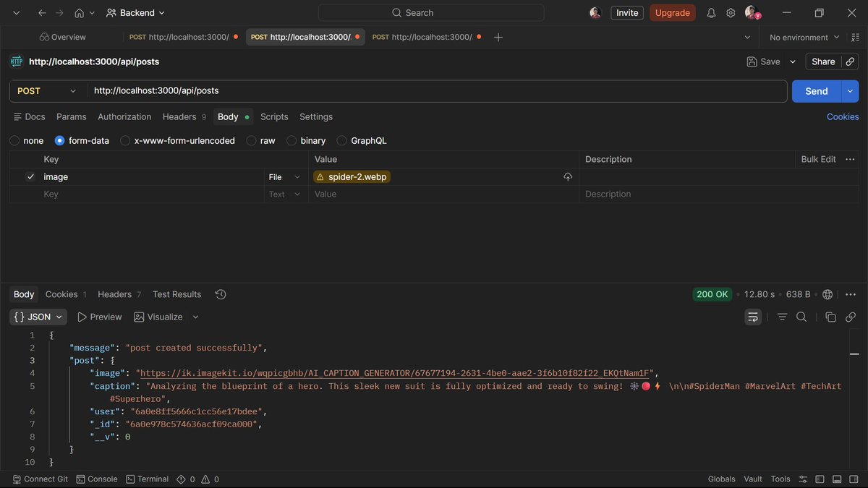Open Save options dropdown arrow
Viewport: 868px width, 488px height.
click(792, 61)
